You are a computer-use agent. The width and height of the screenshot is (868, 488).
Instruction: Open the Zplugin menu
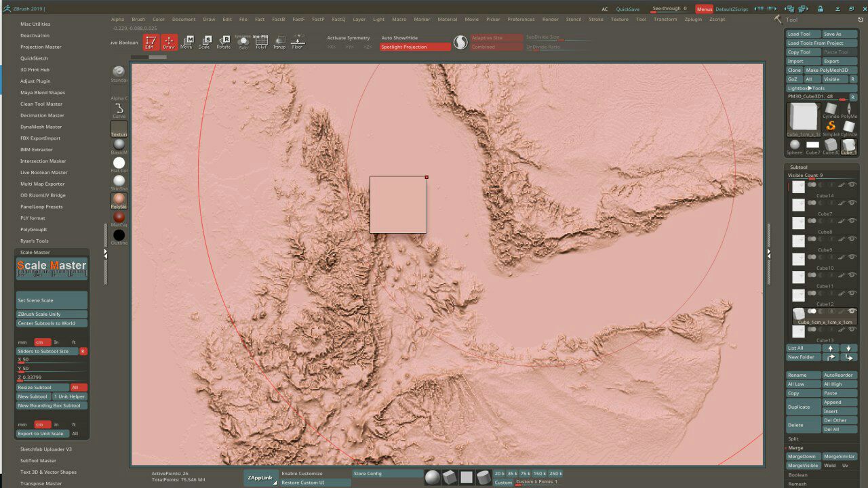pos(693,20)
